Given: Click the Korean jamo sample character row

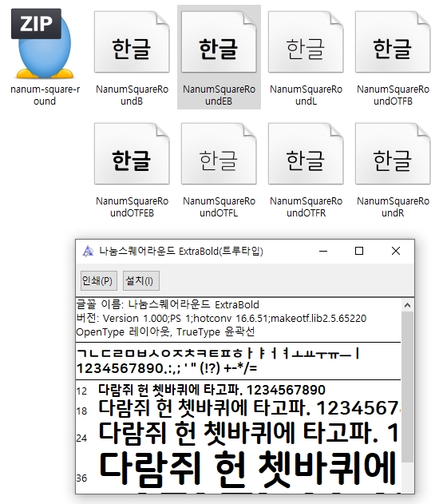Looking at the screenshot, I should [x=219, y=354].
